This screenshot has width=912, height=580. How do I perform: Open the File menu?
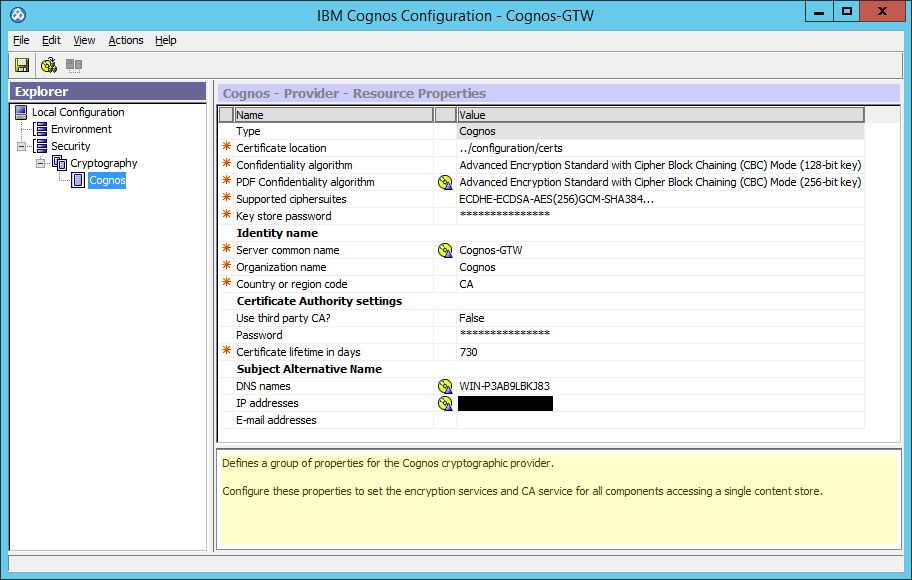[21, 40]
